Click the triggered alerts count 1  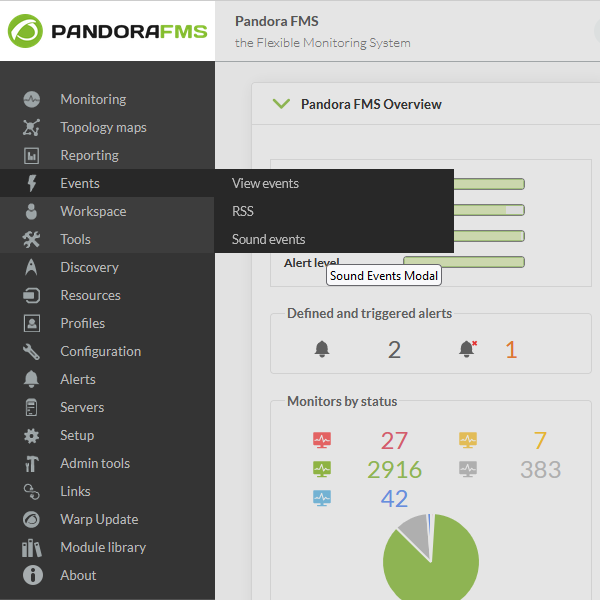point(511,349)
